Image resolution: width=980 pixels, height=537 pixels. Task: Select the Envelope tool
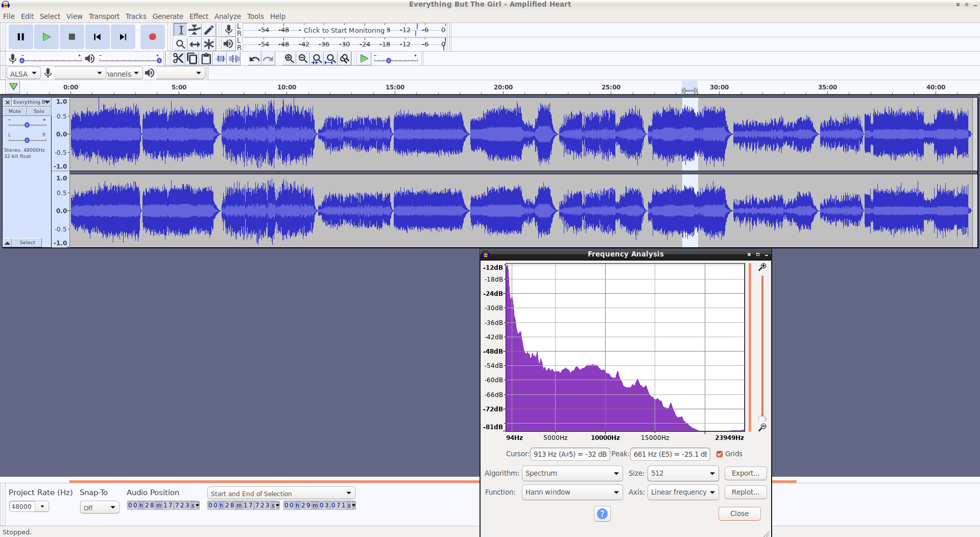(195, 30)
